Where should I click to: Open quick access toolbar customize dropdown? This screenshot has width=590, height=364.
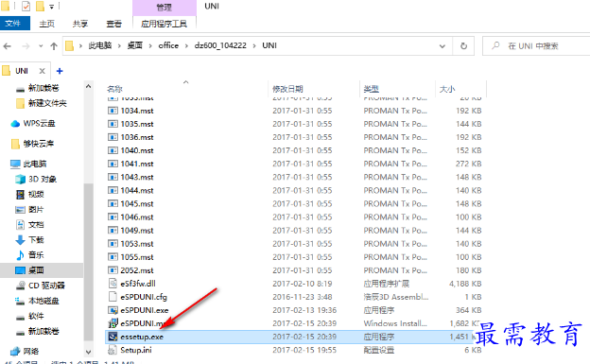point(52,7)
